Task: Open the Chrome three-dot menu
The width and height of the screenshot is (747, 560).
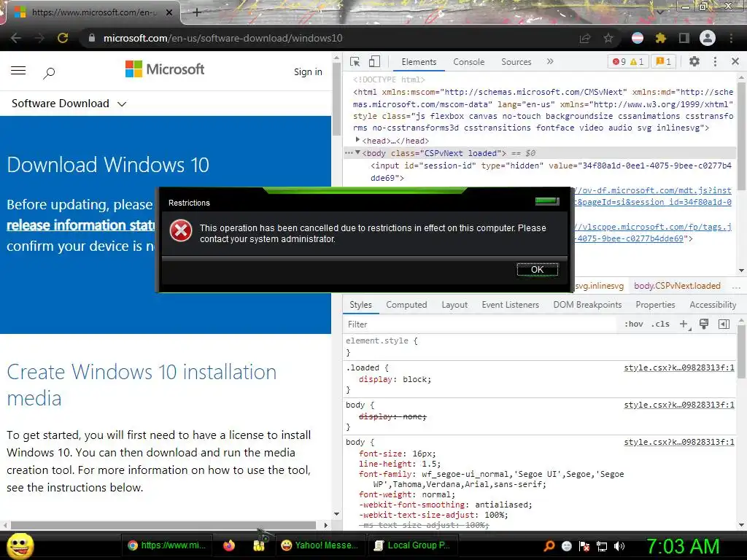Action: (x=731, y=38)
